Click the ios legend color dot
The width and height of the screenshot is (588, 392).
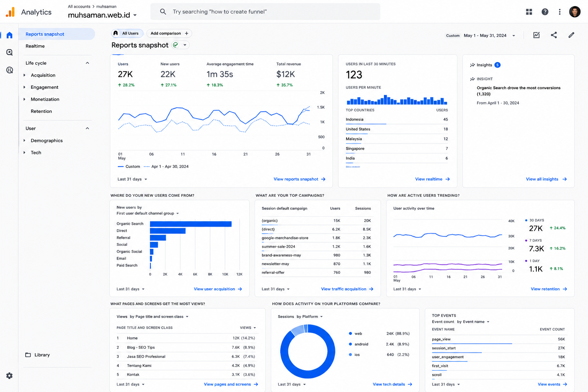(x=350, y=354)
